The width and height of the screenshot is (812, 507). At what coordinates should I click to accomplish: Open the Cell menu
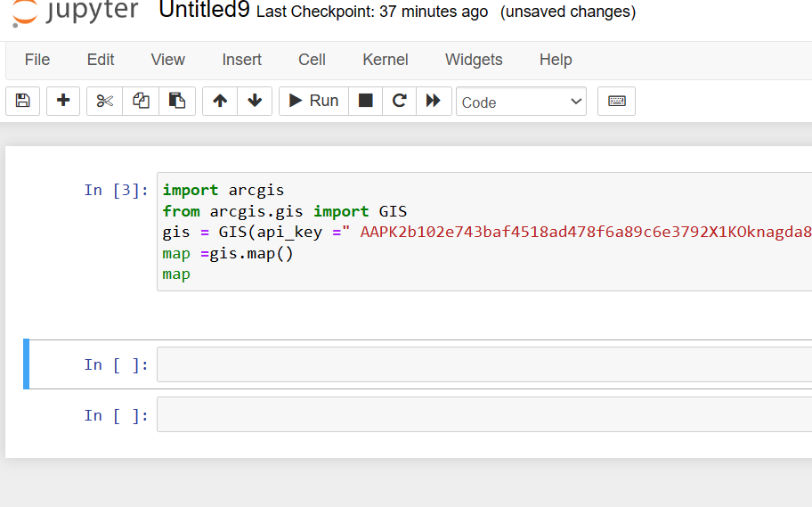312,60
